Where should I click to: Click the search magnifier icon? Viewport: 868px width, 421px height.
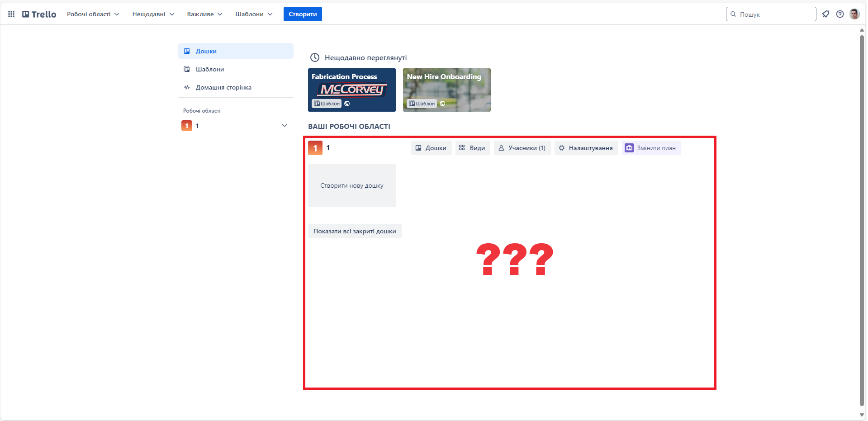[x=733, y=14]
